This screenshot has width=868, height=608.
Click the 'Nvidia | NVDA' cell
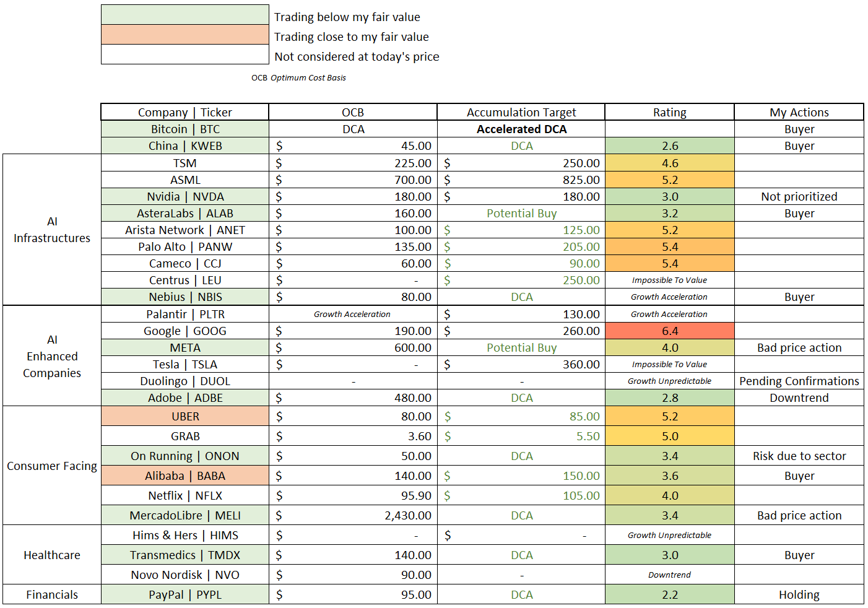click(x=185, y=196)
